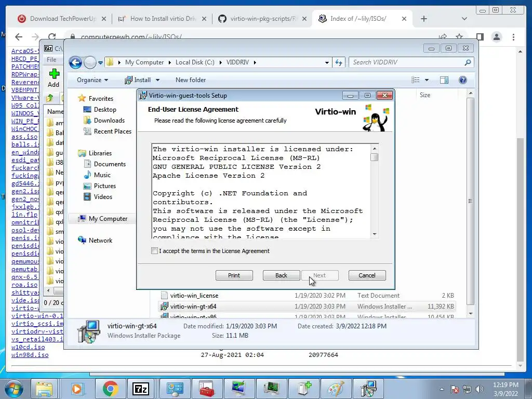Screen dimensions: 532x399
Task: Open Pictures library
Action: point(104,185)
